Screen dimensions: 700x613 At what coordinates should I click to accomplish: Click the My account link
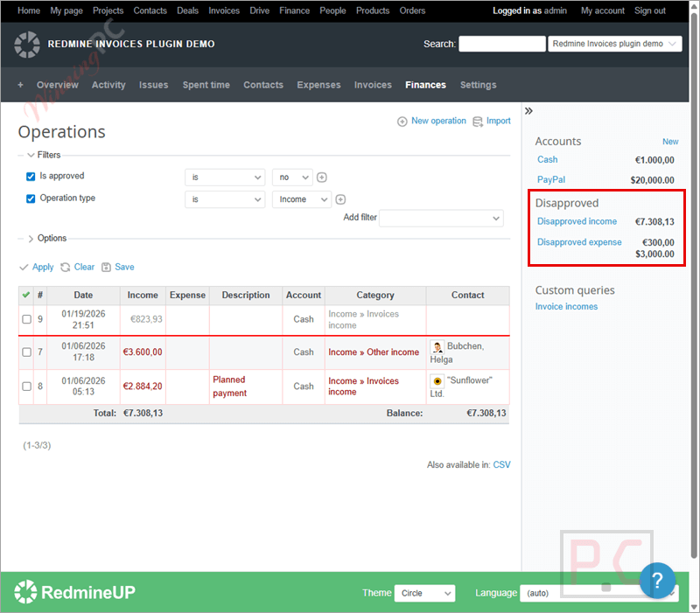pos(603,10)
